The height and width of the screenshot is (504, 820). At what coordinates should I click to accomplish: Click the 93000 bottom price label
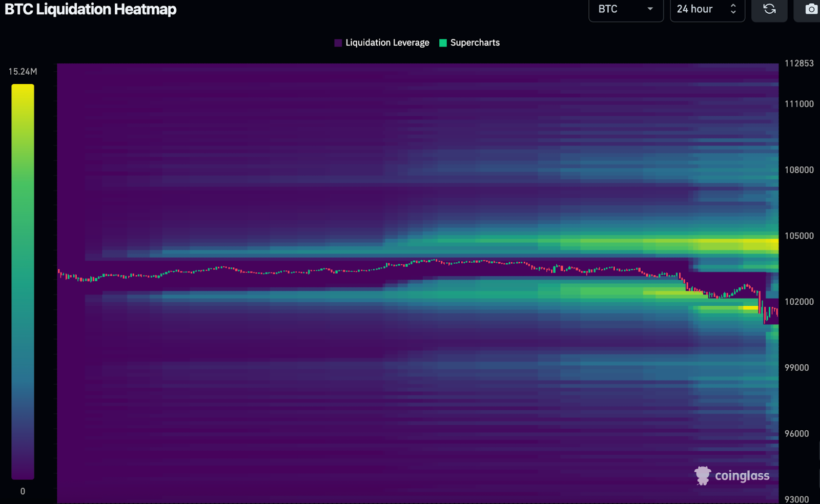point(797,499)
